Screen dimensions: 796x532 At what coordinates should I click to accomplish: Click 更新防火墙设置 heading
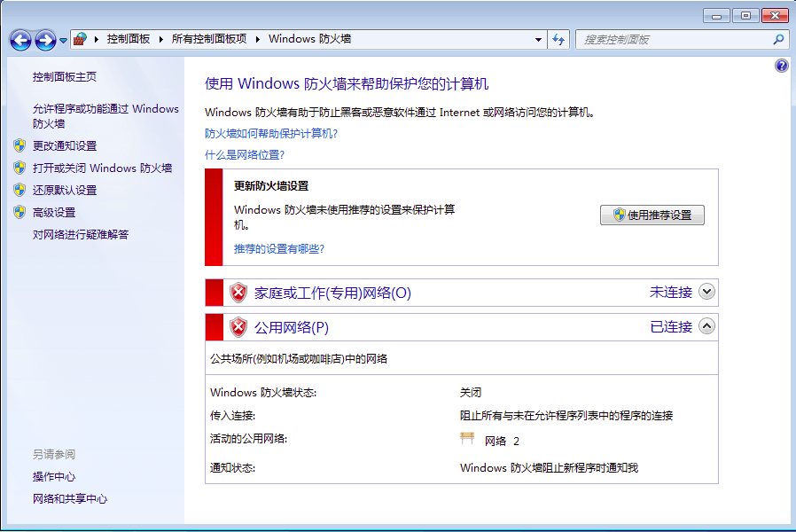(x=271, y=186)
